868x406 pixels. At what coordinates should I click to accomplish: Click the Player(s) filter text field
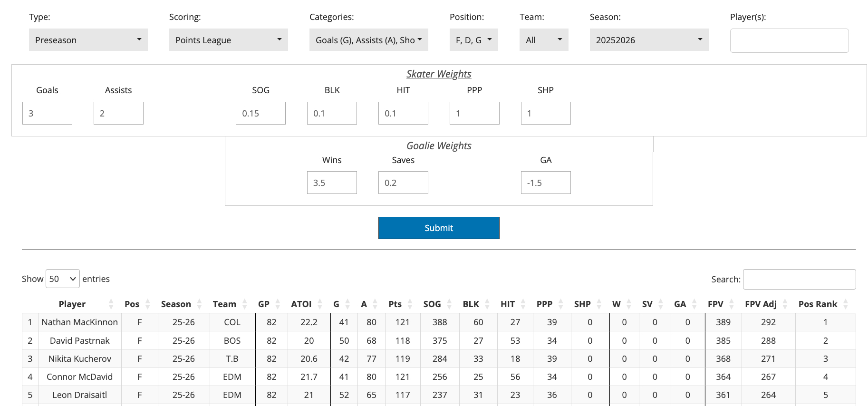[x=789, y=40]
